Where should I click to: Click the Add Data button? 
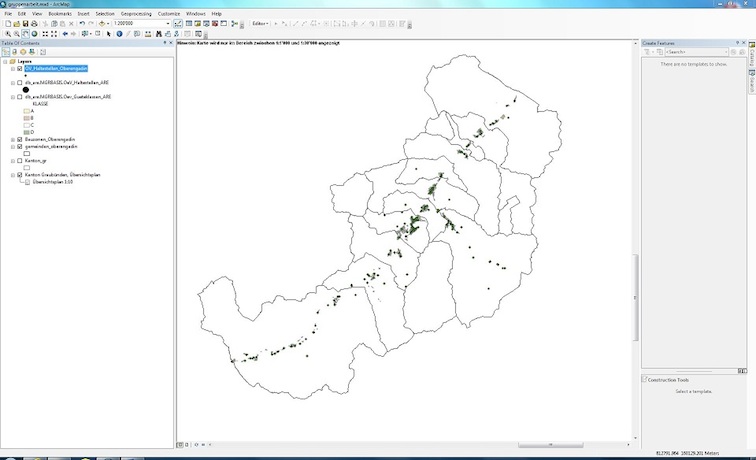tap(103, 22)
